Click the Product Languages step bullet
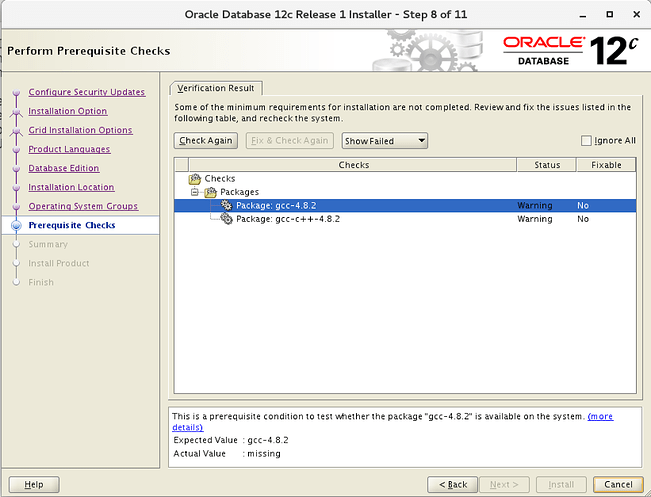Screen dimensions: 651x497 [x=16, y=149]
